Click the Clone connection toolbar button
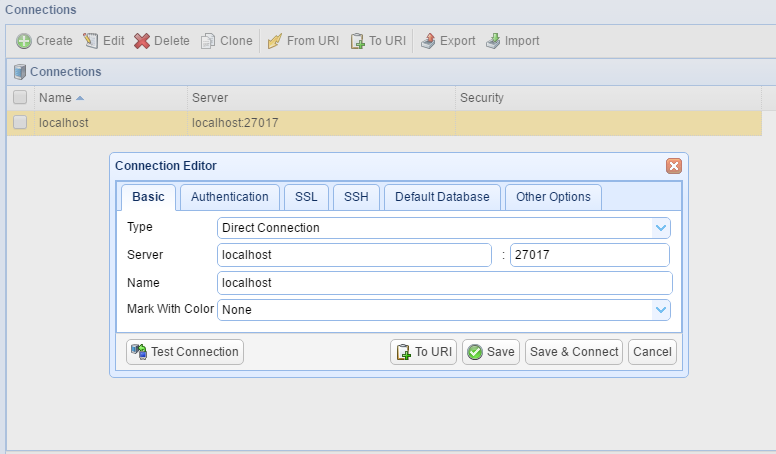776x454 pixels. click(x=227, y=41)
